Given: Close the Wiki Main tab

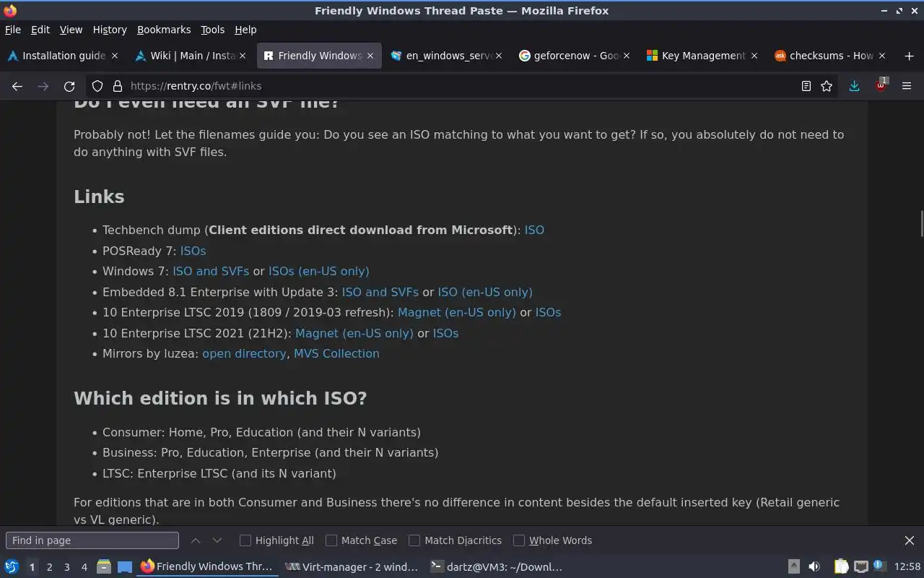Looking at the screenshot, I should [243, 56].
